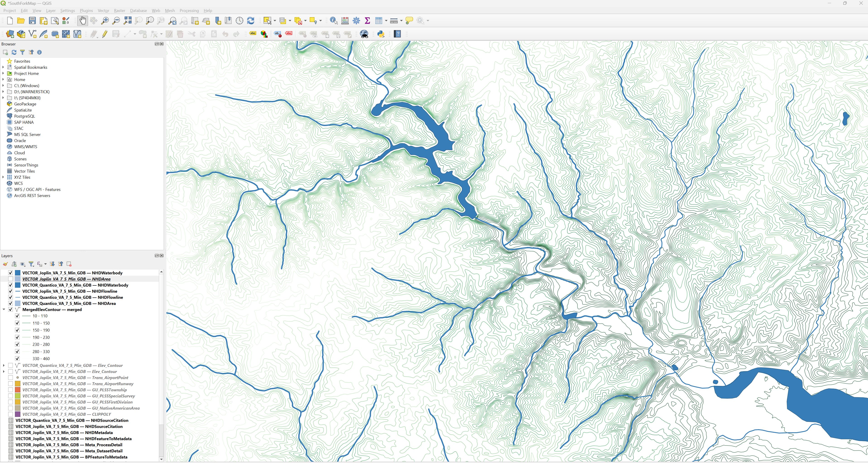Click the Zoom Full extent icon

[x=127, y=21]
